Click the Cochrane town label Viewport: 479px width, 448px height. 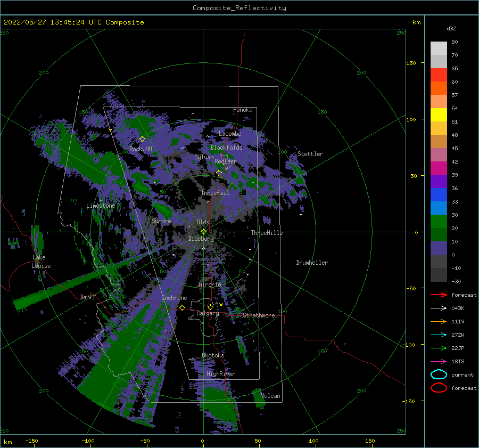pyautogui.click(x=174, y=298)
